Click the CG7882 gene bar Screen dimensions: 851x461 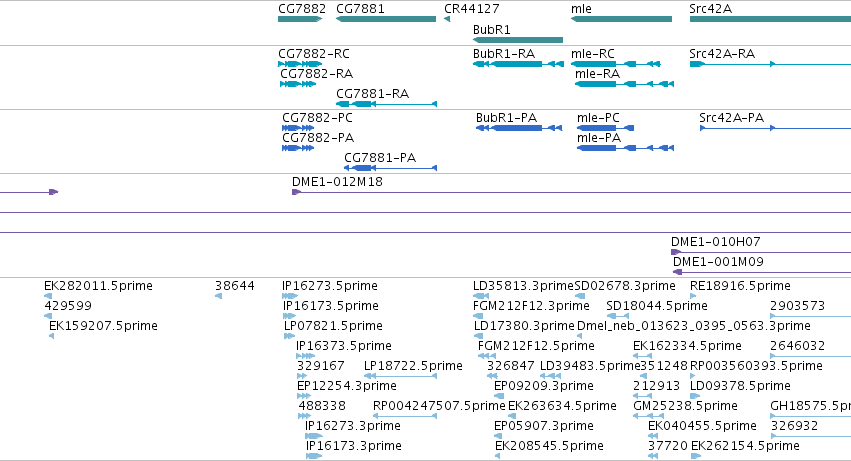click(300, 19)
